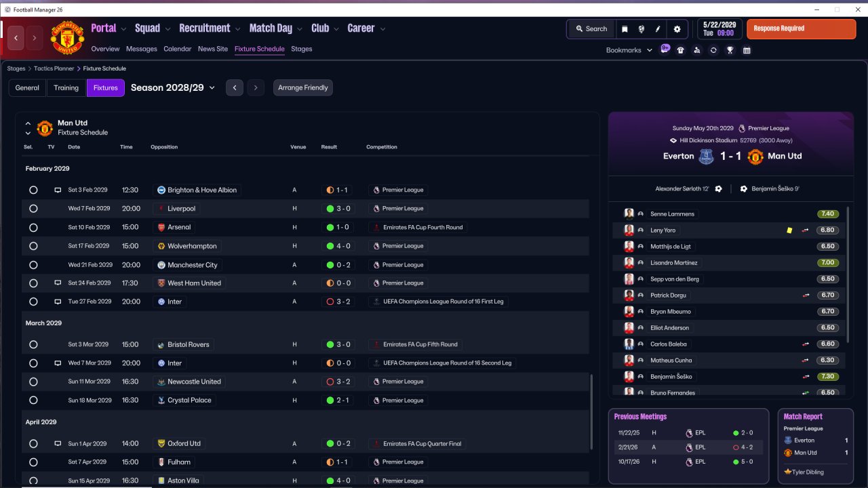The width and height of the screenshot is (868, 488).
Task: Navigate back with the history arrow
Action: (16, 38)
